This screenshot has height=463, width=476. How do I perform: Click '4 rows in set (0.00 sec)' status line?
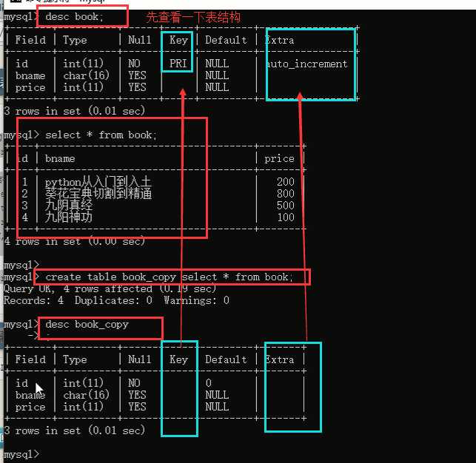[74, 241]
